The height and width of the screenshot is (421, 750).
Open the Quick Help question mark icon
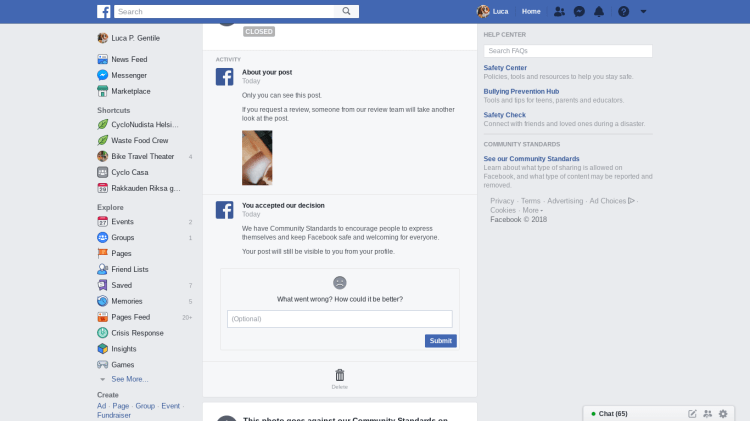(623, 12)
